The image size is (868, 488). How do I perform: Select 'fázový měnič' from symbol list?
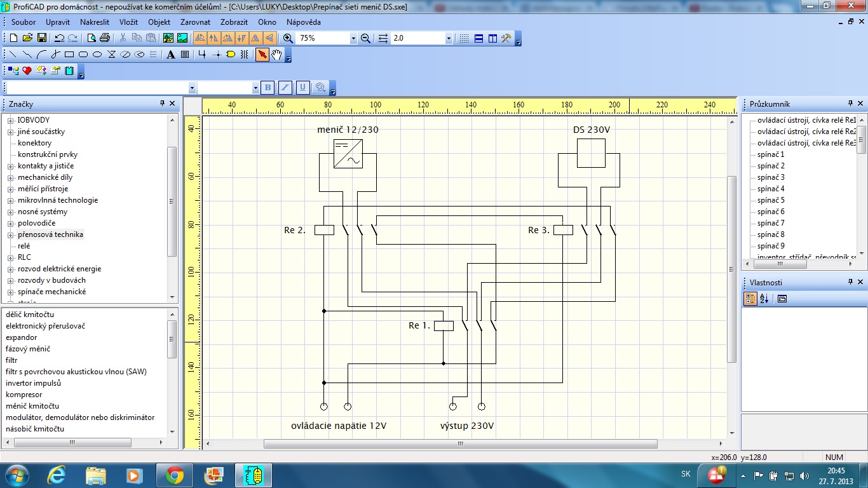(29, 349)
